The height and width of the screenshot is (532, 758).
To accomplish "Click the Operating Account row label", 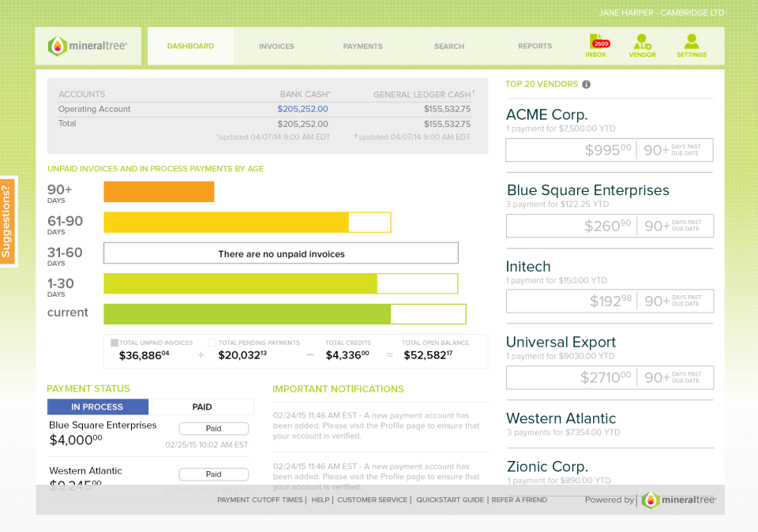I will [94, 109].
